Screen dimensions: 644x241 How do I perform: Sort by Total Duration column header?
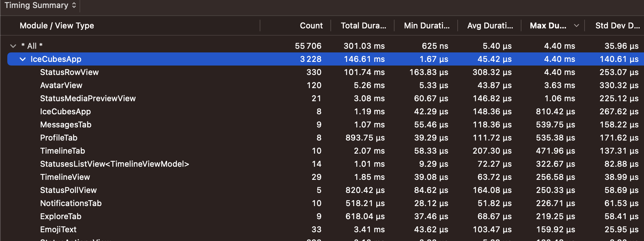[x=363, y=25]
